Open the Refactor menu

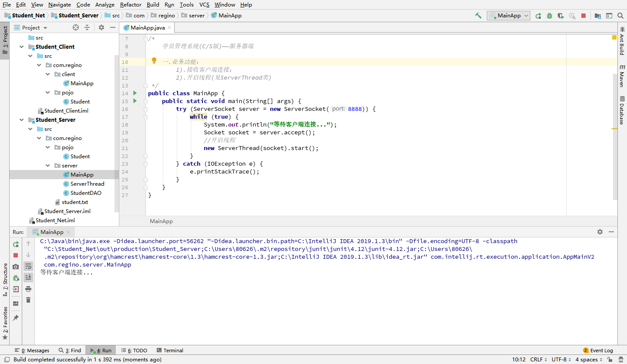131,4
